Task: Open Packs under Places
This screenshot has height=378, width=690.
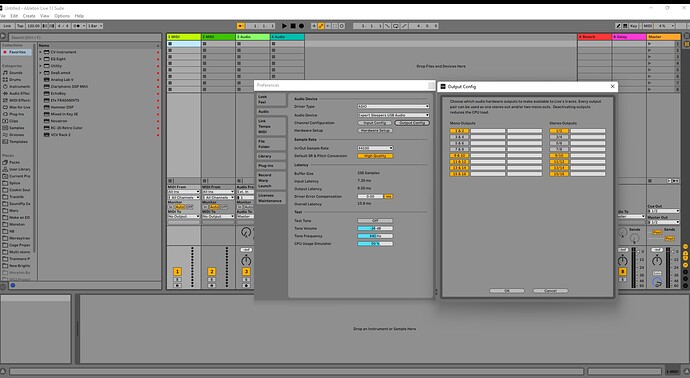Action: (15, 162)
